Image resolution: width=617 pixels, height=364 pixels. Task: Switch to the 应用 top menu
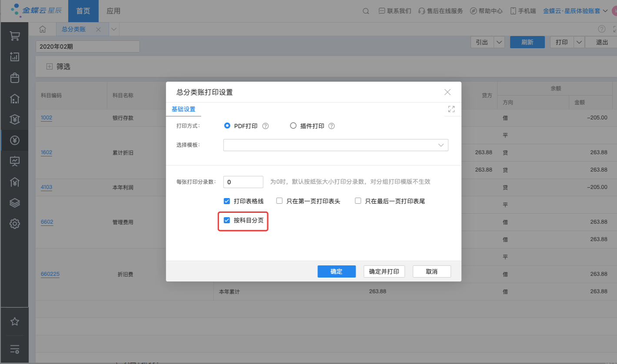click(x=113, y=11)
